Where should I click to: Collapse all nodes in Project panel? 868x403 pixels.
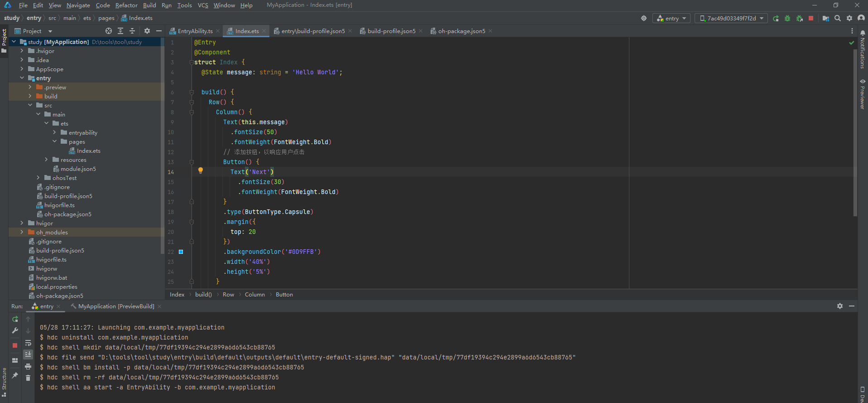[x=132, y=31]
